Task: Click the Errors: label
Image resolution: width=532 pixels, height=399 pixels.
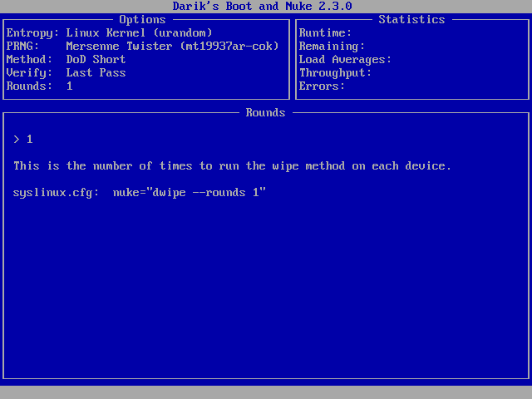Action: click(322, 86)
